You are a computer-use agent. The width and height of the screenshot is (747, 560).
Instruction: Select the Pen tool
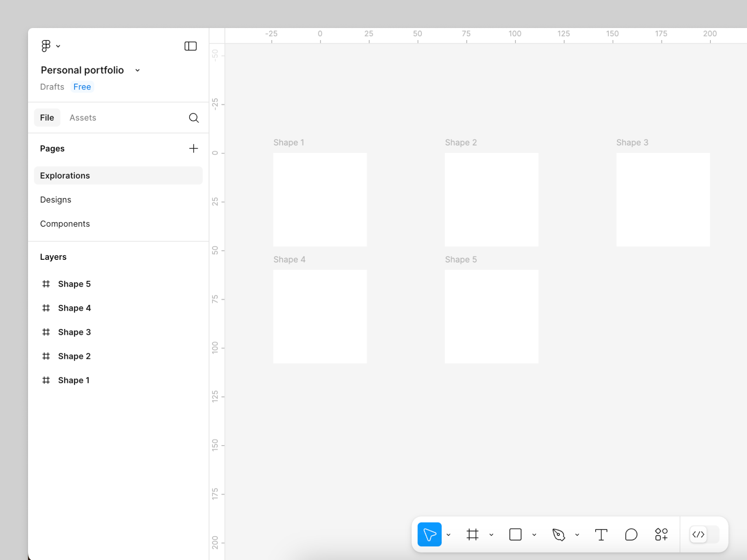click(x=558, y=534)
